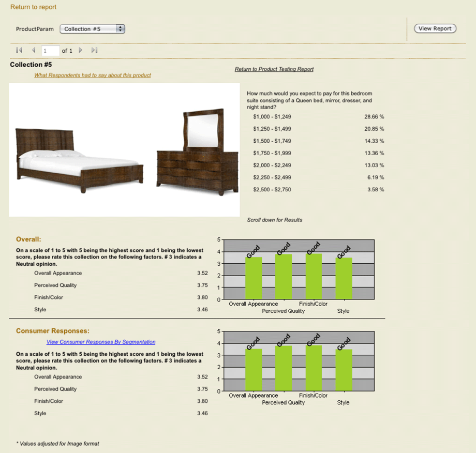Image resolution: width=476 pixels, height=453 pixels.
Task: Jump to the last page
Action: coord(94,50)
